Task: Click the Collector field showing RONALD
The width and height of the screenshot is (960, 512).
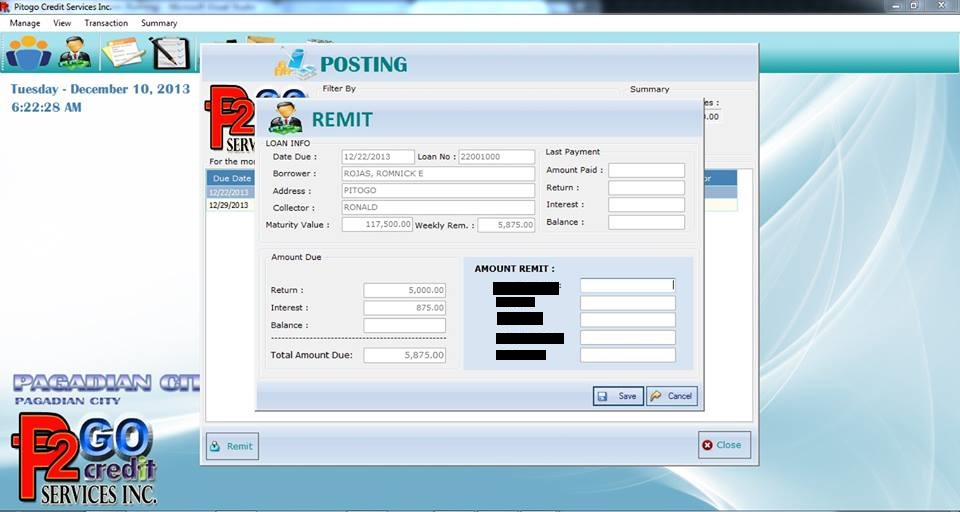Action: pyautogui.click(x=438, y=207)
